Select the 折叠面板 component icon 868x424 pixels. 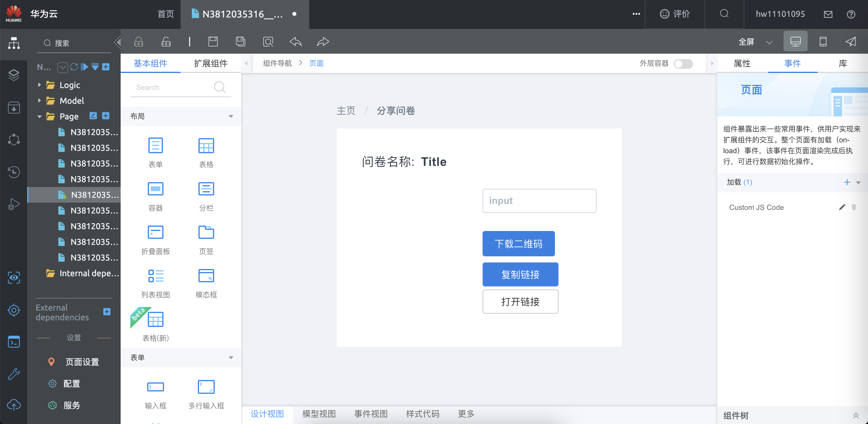tap(155, 233)
